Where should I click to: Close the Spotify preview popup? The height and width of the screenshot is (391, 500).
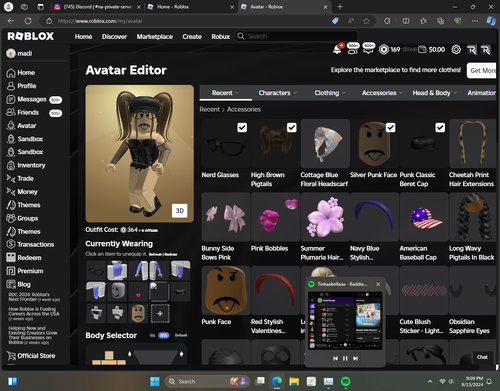click(378, 284)
